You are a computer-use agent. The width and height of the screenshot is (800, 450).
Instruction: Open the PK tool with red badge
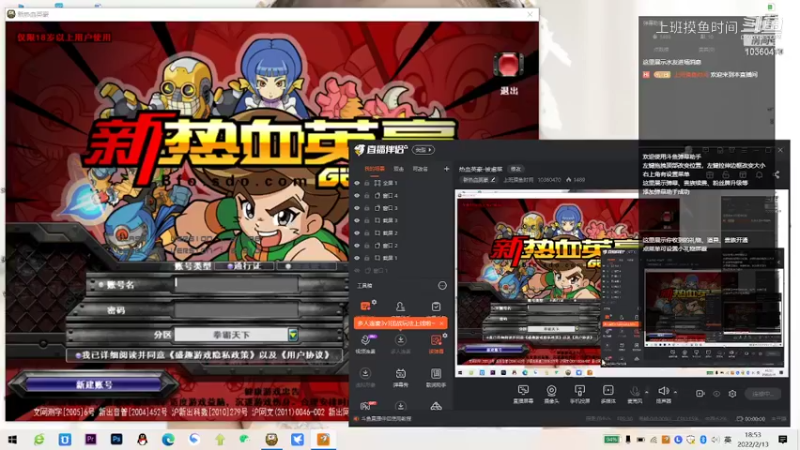point(366,406)
